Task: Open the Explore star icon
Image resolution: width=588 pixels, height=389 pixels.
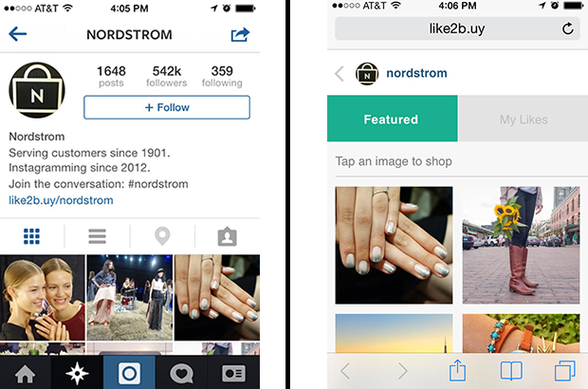Action: 77,373
